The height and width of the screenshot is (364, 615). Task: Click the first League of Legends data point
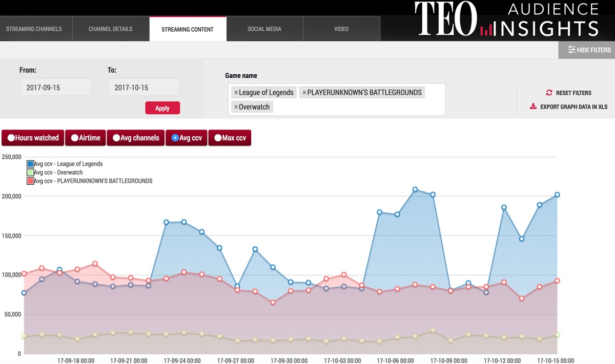24,293
